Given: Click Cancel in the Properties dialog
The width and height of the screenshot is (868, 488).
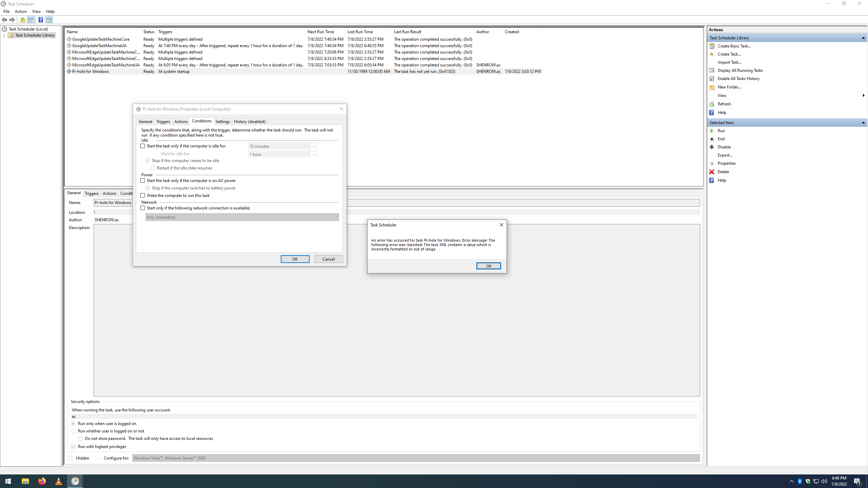Looking at the screenshot, I should point(328,259).
